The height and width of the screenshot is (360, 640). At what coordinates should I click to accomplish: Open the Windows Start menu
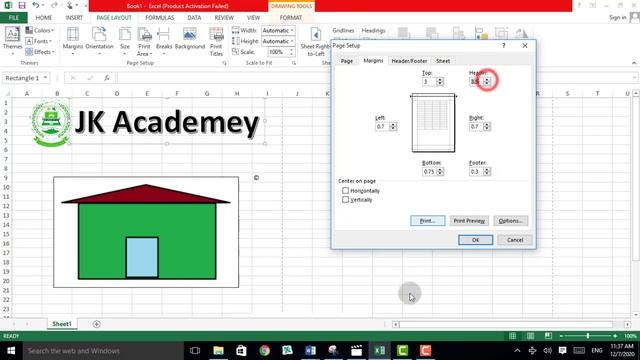pos(11,351)
